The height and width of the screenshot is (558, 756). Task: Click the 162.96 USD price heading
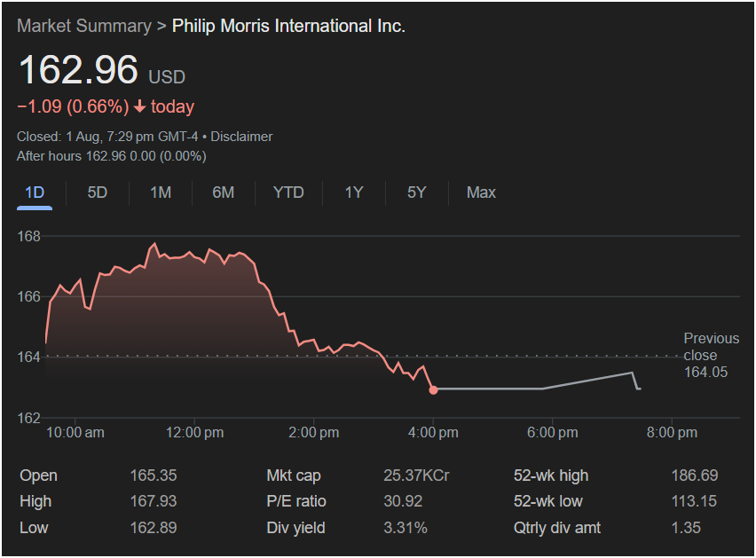coord(79,71)
